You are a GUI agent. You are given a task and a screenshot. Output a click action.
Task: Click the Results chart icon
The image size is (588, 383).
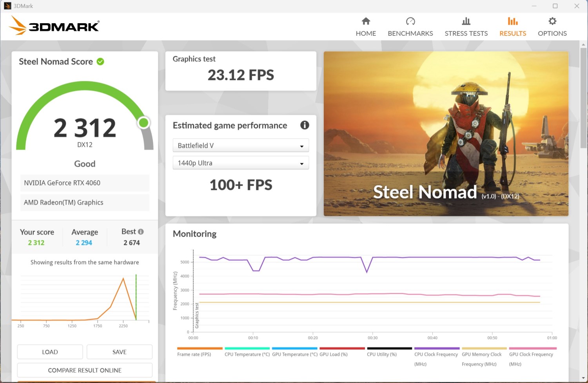point(512,21)
